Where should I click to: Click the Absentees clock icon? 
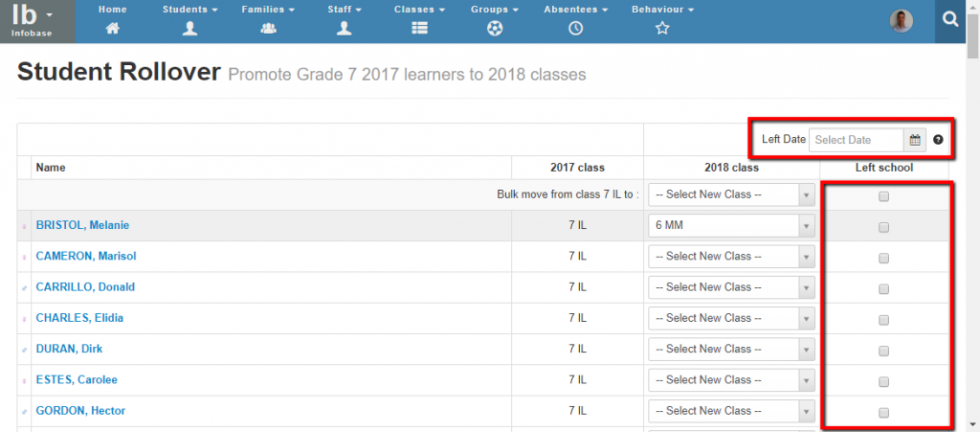pos(575,28)
